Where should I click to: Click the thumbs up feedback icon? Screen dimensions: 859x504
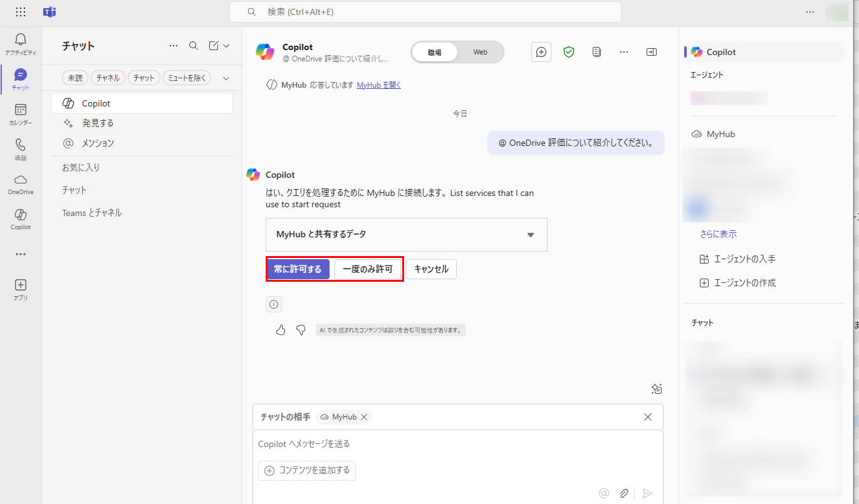point(281,330)
